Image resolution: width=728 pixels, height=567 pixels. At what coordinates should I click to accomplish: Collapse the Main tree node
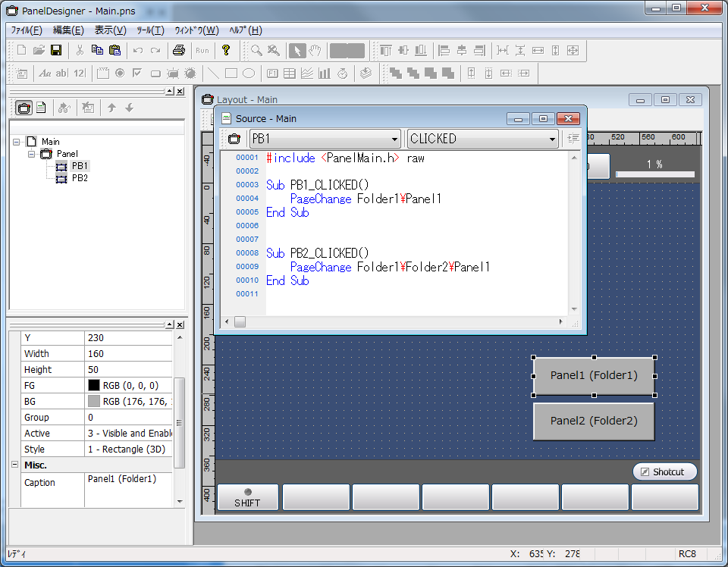[17, 142]
